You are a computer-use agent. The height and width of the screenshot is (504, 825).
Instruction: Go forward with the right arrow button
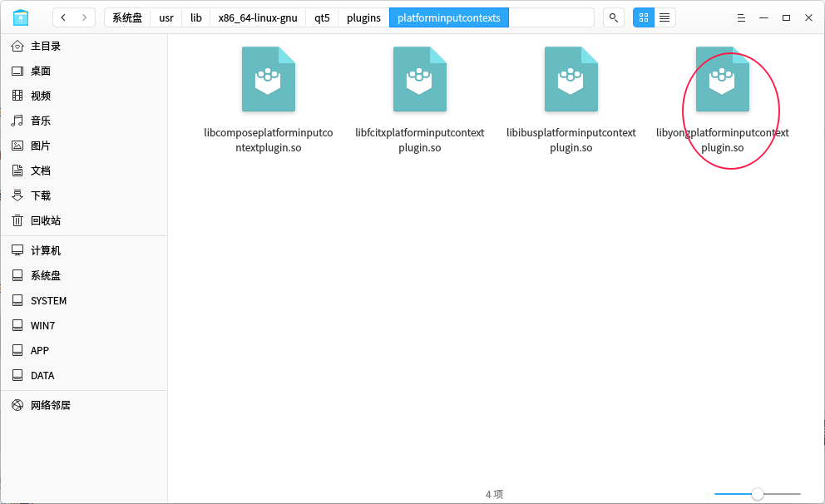pos(84,18)
